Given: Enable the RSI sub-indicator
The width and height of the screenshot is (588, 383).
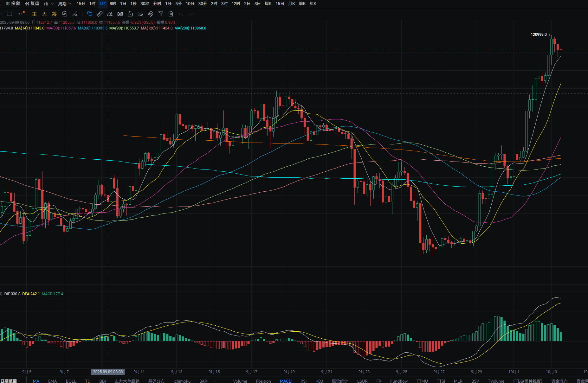Looking at the screenshot, I should click(x=303, y=381).
